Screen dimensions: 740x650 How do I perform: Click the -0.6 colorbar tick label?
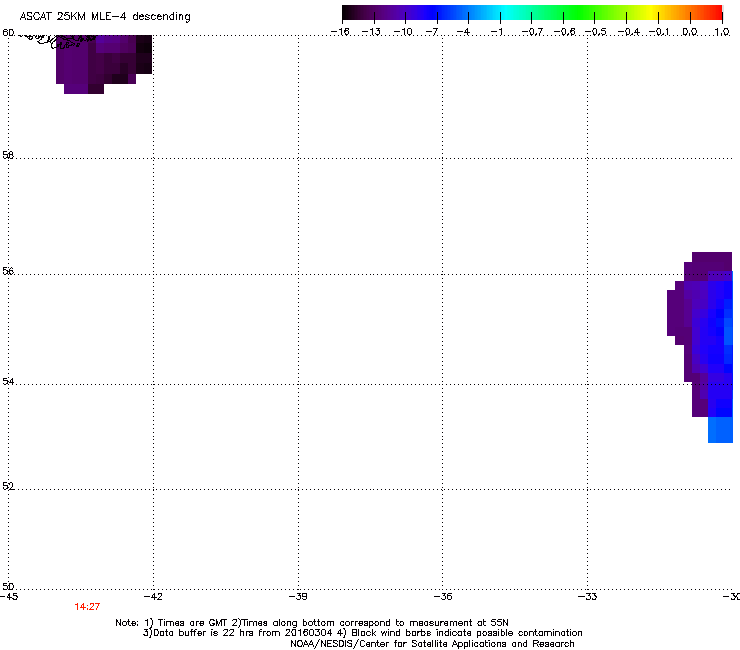pyautogui.click(x=564, y=32)
